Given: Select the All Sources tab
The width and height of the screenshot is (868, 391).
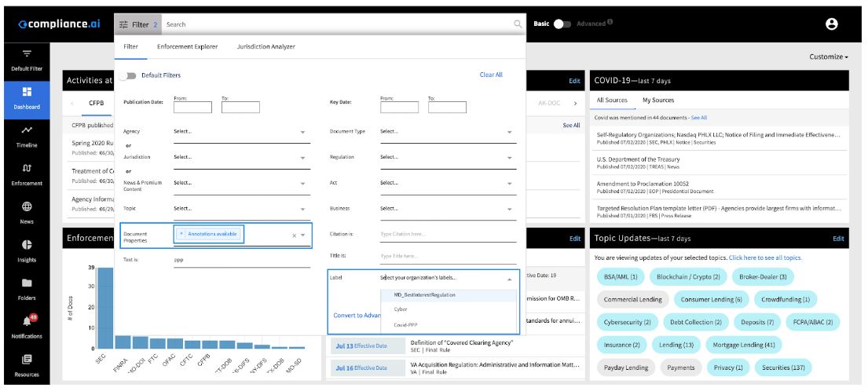Looking at the screenshot, I should point(612,100).
